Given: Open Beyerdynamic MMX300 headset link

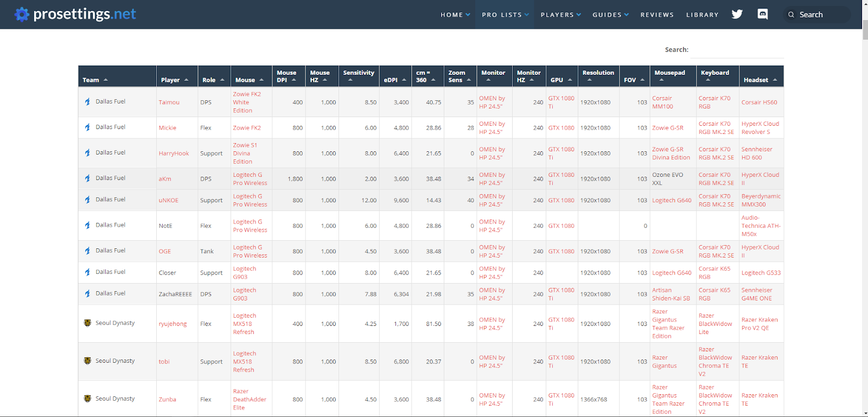Looking at the screenshot, I should [x=761, y=200].
